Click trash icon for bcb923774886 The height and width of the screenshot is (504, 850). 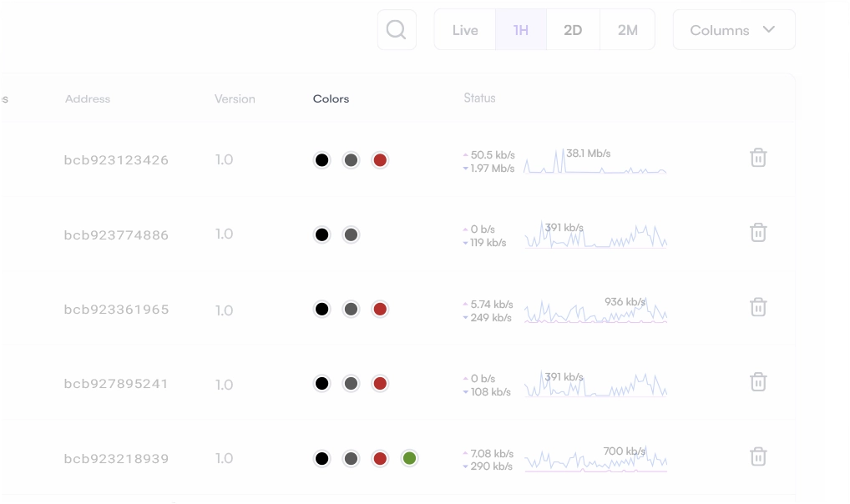758,232
